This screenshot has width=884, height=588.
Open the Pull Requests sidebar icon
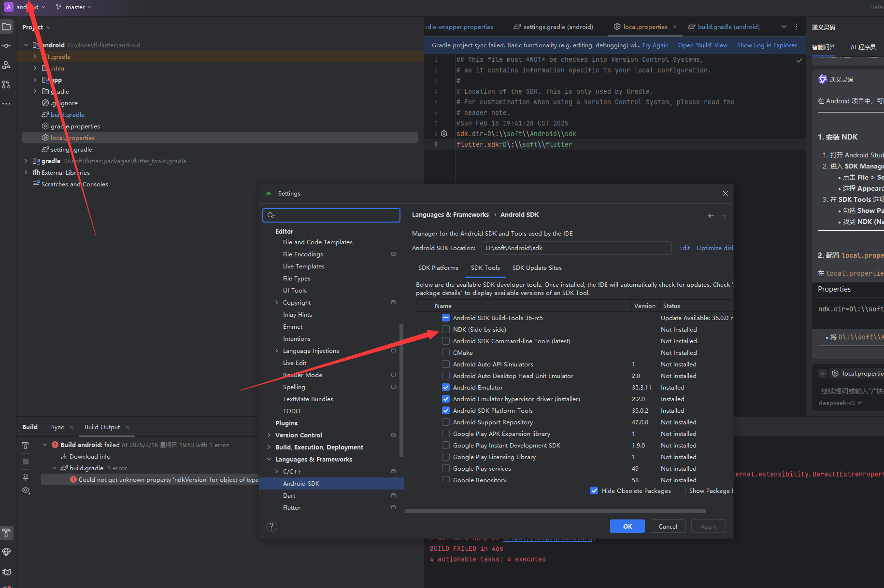click(x=6, y=84)
